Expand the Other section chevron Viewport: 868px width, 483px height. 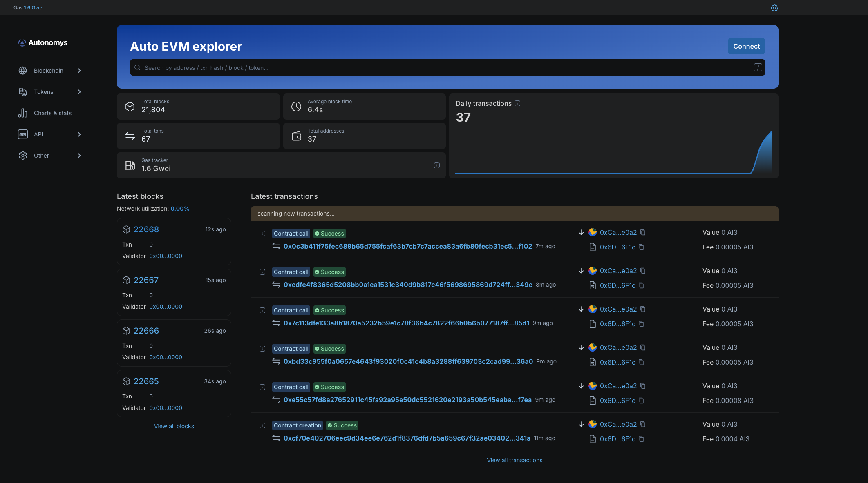(79, 155)
